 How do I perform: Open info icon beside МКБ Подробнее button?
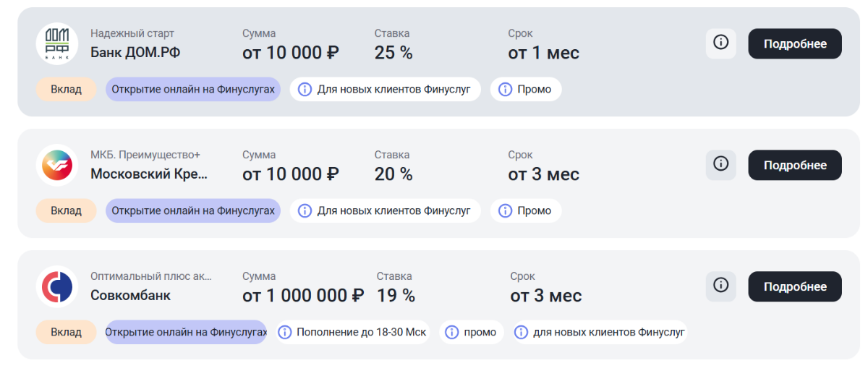point(720,165)
